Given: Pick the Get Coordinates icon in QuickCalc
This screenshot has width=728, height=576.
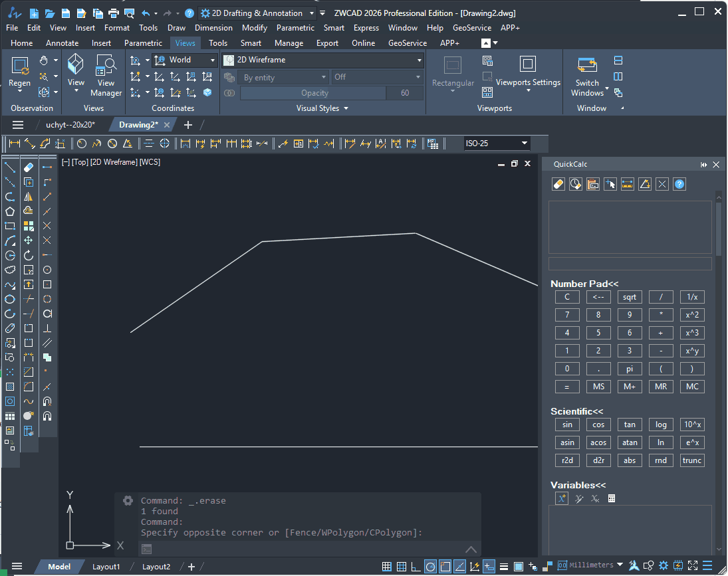Looking at the screenshot, I should click(610, 184).
